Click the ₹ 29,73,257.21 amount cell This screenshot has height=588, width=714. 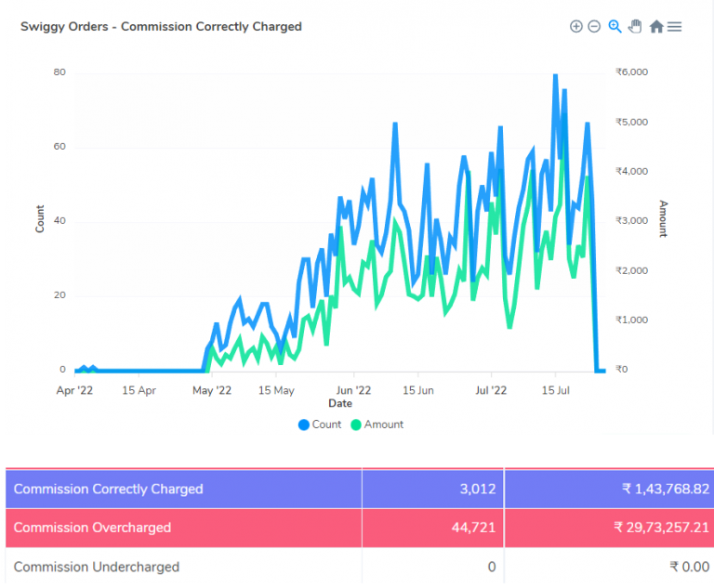(661, 528)
